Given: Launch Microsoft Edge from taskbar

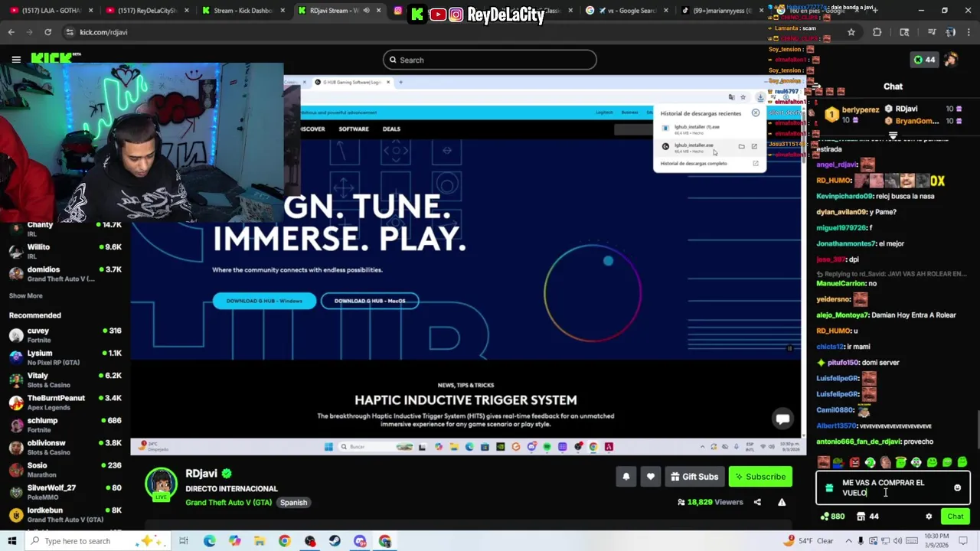Looking at the screenshot, I should (209, 541).
